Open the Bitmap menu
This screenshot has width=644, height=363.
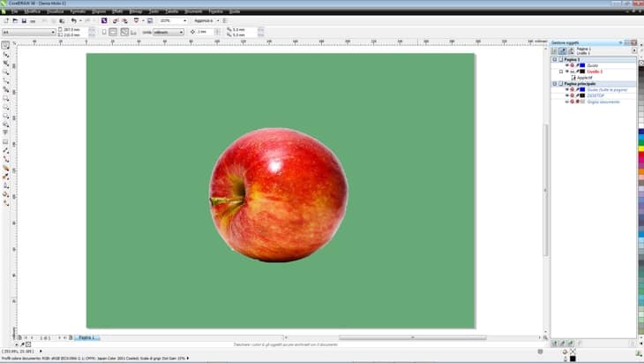[x=136, y=11]
